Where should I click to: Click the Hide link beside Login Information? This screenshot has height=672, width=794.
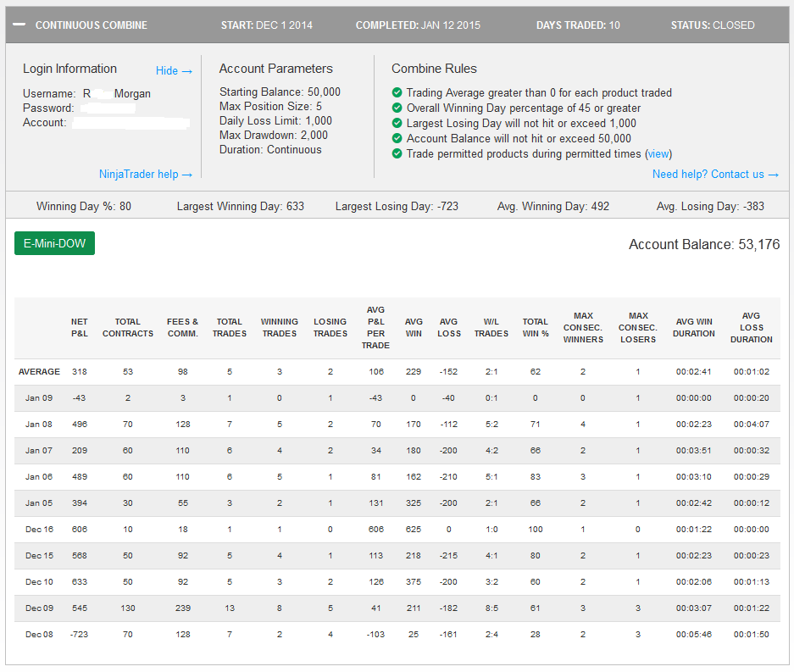pos(174,71)
